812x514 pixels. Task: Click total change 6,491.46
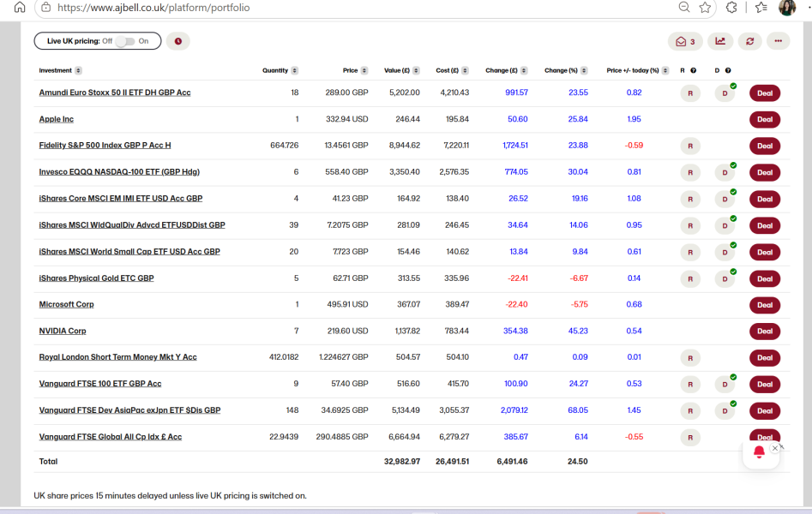[x=512, y=462]
